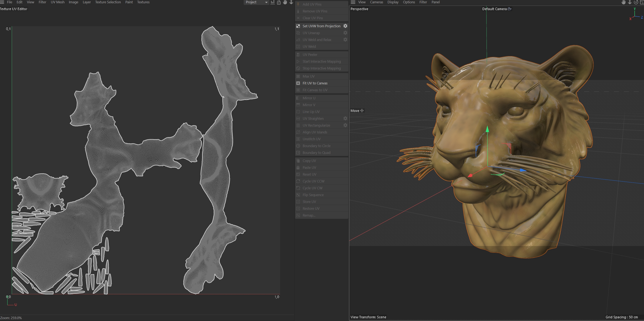The width and height of the screenshot is (644, 321).
Task: Open the UV Mesh menu
Action: tap(58, 2)
